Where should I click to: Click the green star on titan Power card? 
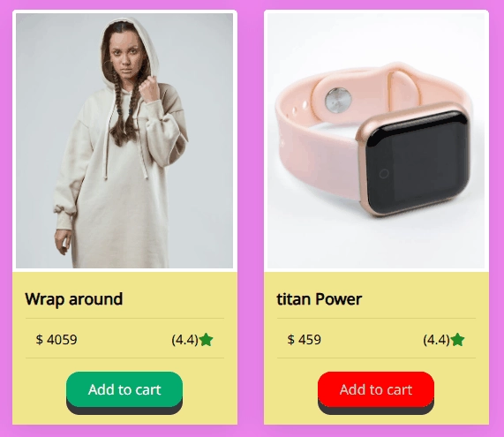457,340
